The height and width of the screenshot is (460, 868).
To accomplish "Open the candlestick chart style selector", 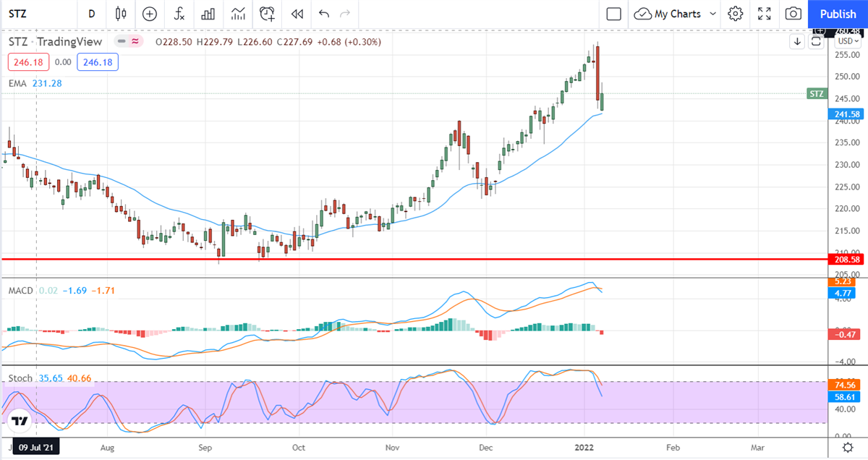I will (120, 14).
